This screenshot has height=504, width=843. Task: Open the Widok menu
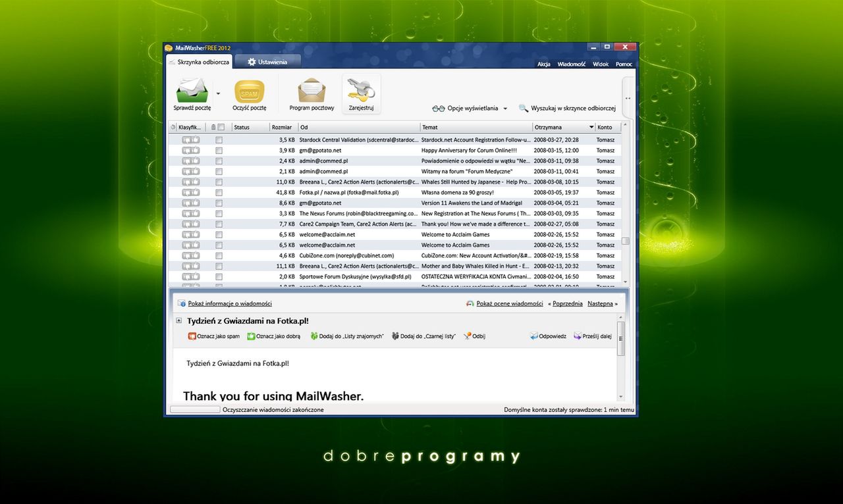[x=601, y=64]
